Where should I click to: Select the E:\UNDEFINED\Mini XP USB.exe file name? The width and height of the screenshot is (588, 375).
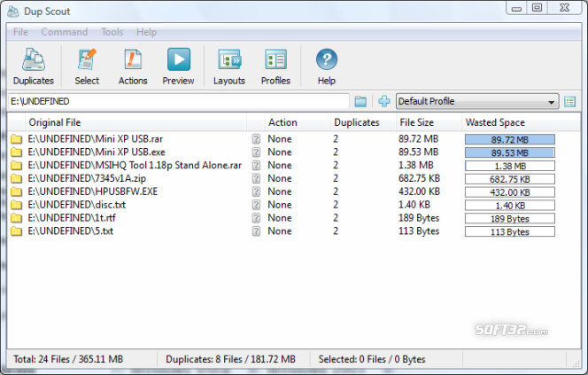[97, 152]
